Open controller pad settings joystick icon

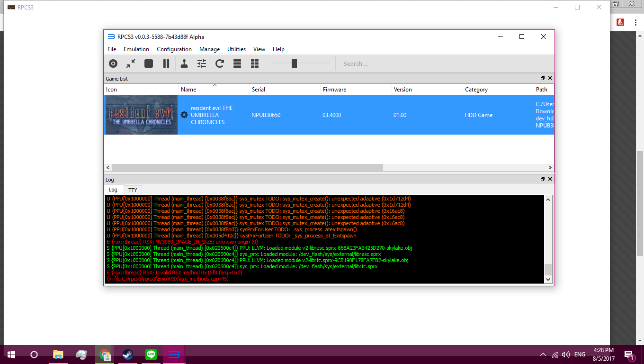184,64
